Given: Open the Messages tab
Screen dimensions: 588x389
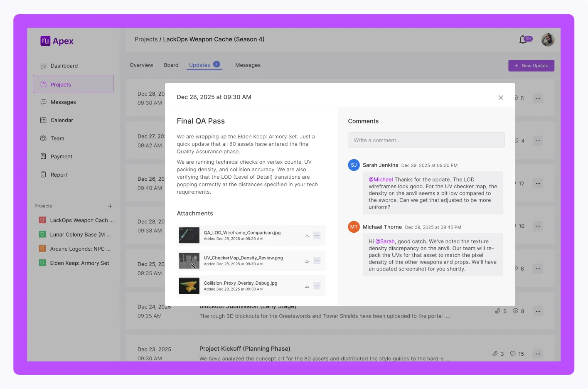Looking at the screenshot, I should tap(248, 65).
